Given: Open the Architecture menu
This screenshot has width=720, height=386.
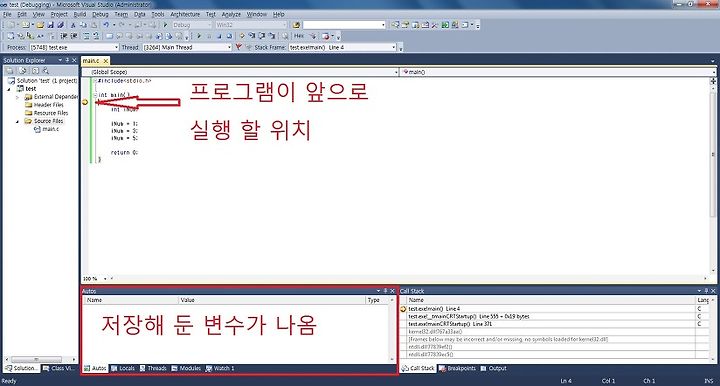Looking at the screenshot, I should (185, 14).
